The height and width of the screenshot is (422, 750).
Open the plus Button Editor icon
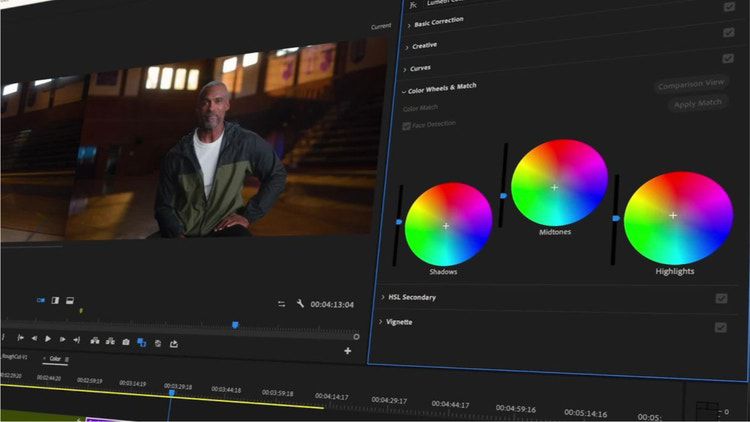coord(348,351)
